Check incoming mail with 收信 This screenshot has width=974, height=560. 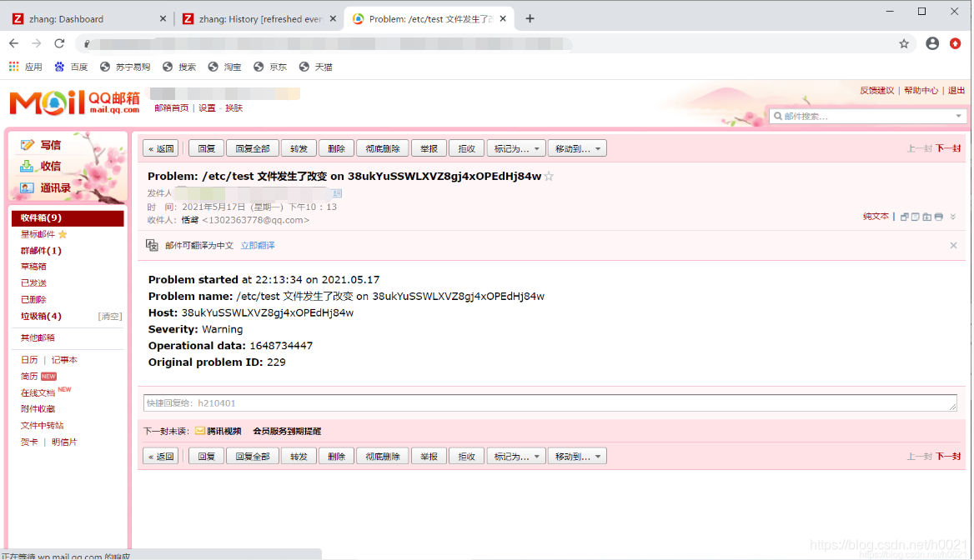point(41,166)
